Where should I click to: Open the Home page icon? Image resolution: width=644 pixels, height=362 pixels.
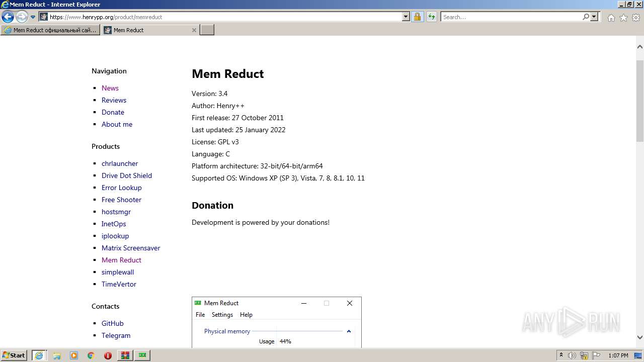pyautogui.click(x=611, y=18)
